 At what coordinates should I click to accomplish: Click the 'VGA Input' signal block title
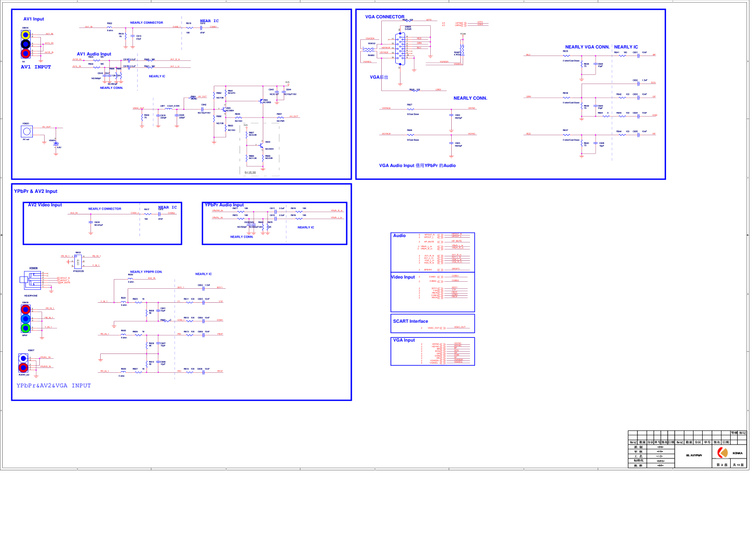[x=404, y=340]
